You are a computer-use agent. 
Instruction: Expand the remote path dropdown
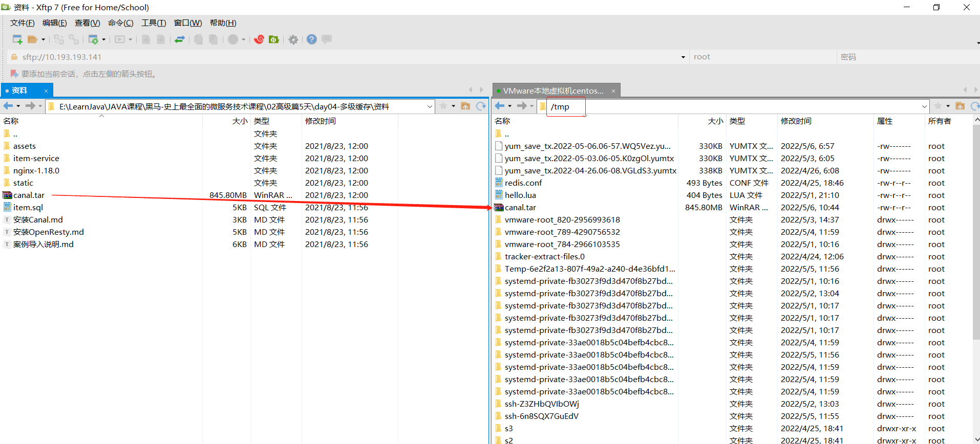(924, 106)
